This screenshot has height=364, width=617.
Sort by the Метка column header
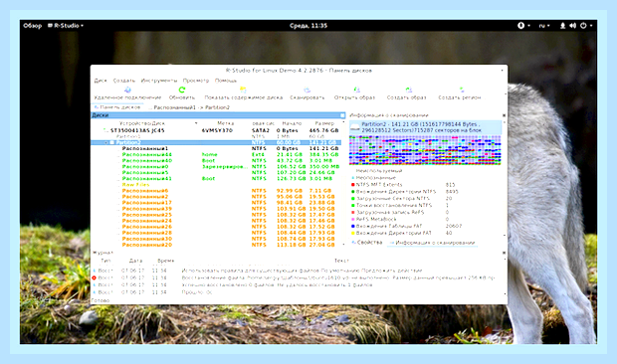pyautogui.click(x=225, y=123)
